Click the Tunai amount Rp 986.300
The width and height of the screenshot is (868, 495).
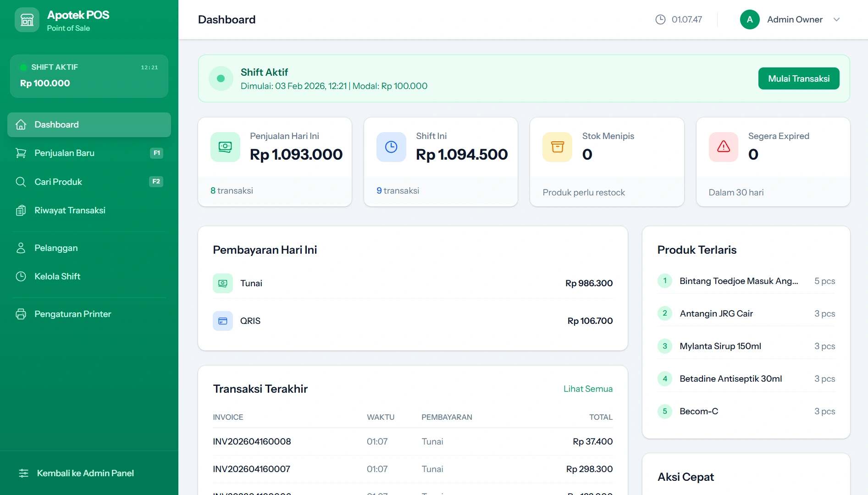coord(589,283)
